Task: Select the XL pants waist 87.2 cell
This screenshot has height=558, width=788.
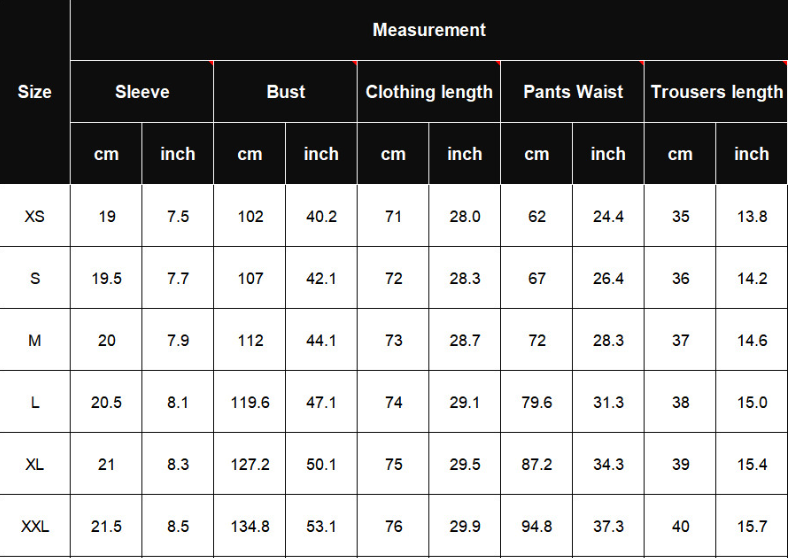Action: point(537,464)
